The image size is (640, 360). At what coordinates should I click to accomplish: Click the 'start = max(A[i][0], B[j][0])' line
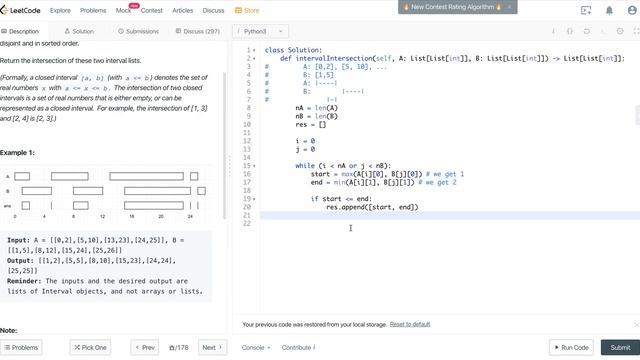(367, 174)
